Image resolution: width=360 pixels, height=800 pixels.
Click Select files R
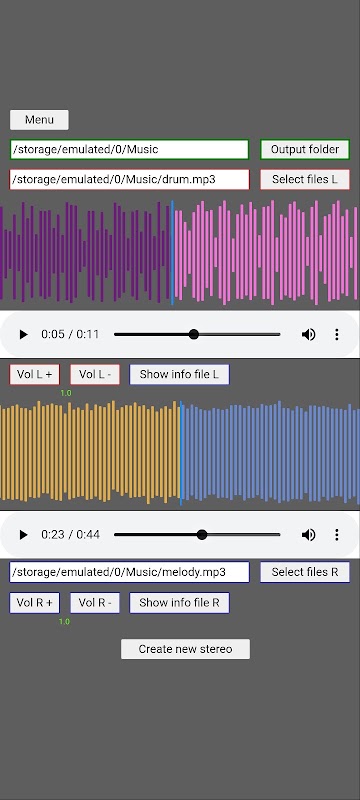pos(305,572)
